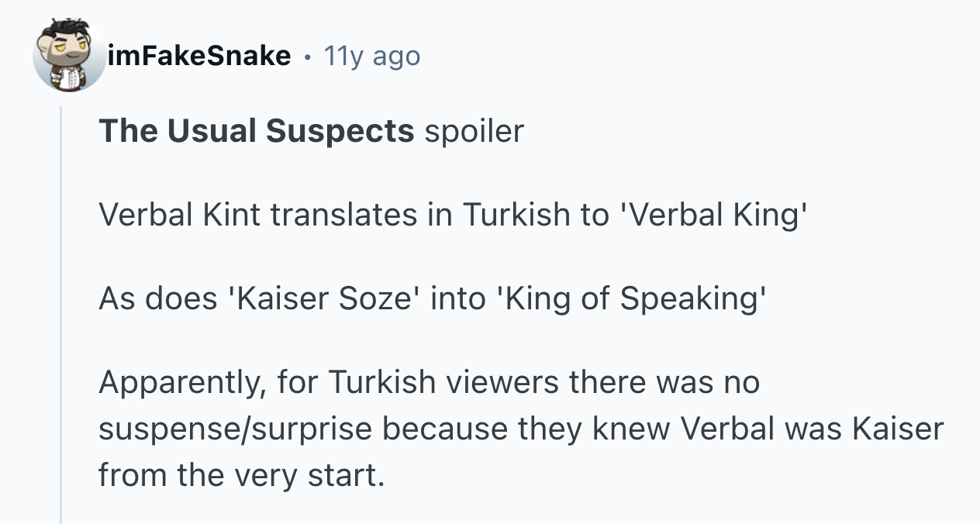Viewport: 980px width, 524px height.
Task: Collapse the comment using the vertical thread line
Action: 61,310
